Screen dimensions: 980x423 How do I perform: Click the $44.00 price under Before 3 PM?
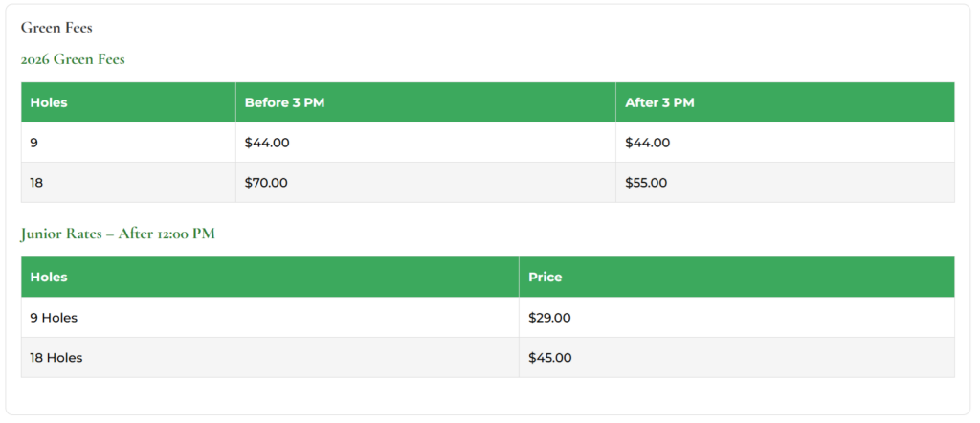[x=266, y=143]
